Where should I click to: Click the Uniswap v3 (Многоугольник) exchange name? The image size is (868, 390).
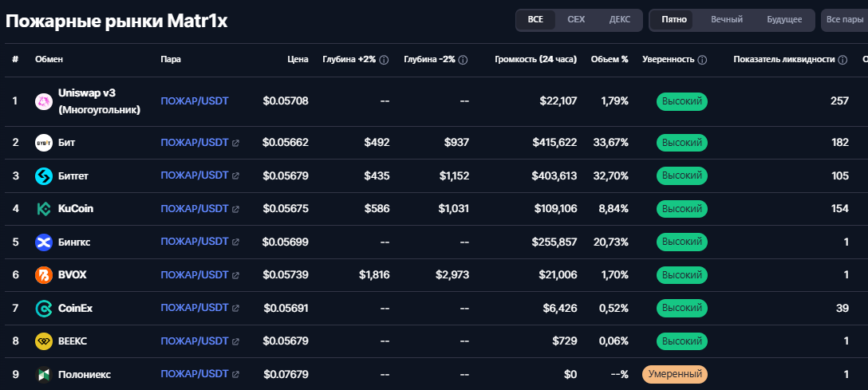pos(99,102)
